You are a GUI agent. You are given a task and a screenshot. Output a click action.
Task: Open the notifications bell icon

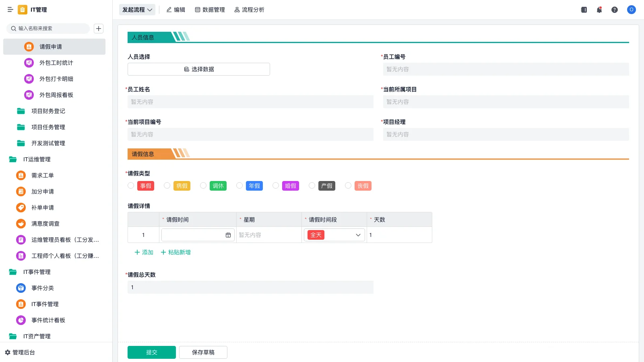(x=599, y=10)
